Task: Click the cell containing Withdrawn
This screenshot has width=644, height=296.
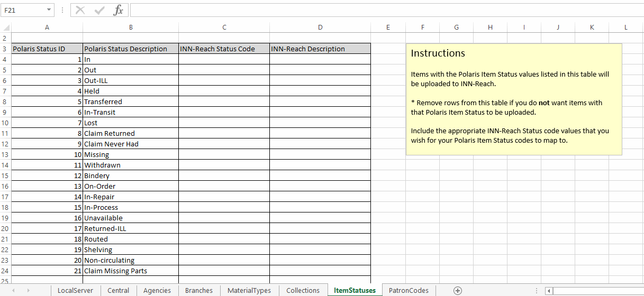Action: pos(130,165)
